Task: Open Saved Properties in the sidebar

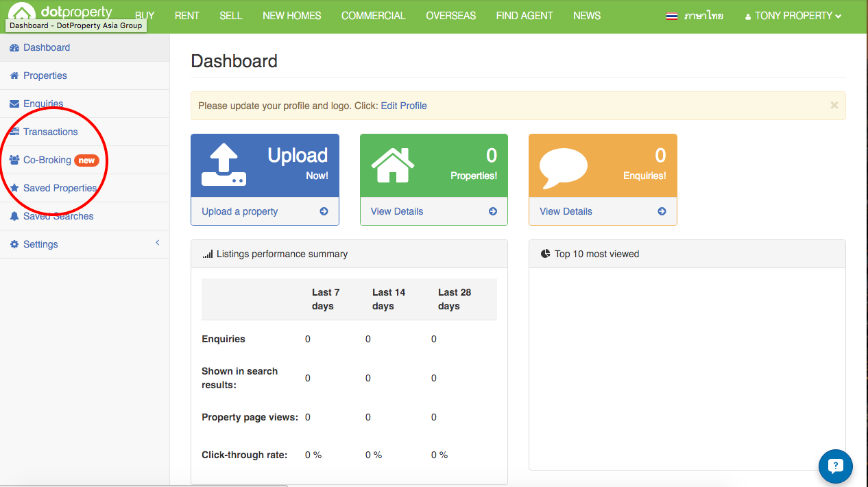Action: point(60,188)
